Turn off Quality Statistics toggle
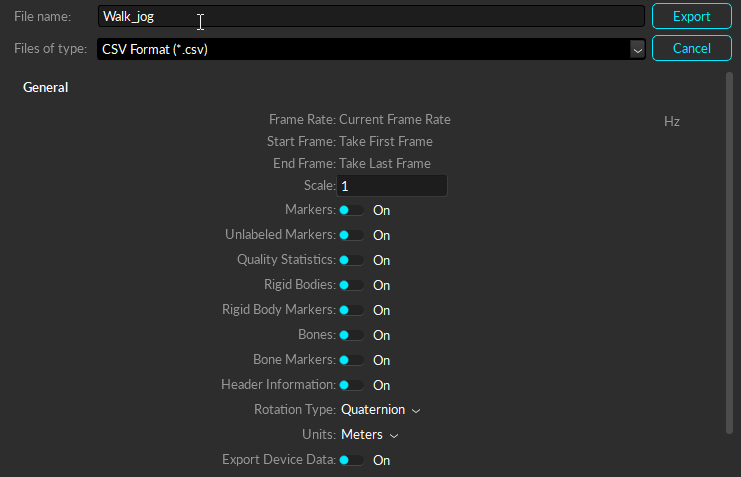 pyautogui.click(x=351, y=260)
